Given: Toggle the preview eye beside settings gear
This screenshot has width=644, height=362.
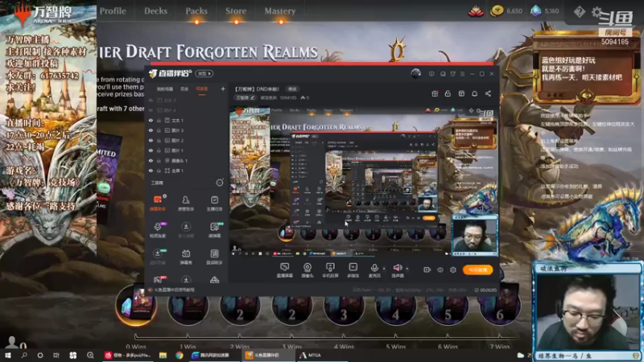Looking at the screenshot, I should tap(440, 269).
